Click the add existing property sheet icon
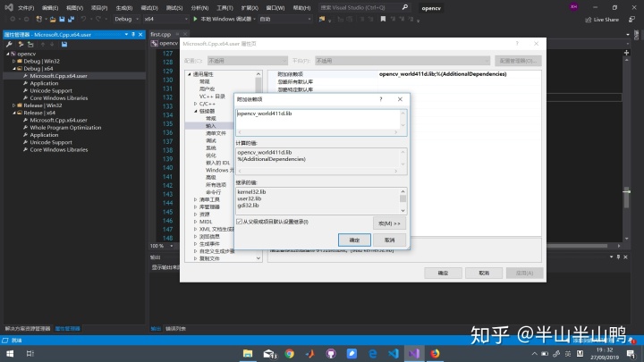644x362 pixels. tap(30, 45)
